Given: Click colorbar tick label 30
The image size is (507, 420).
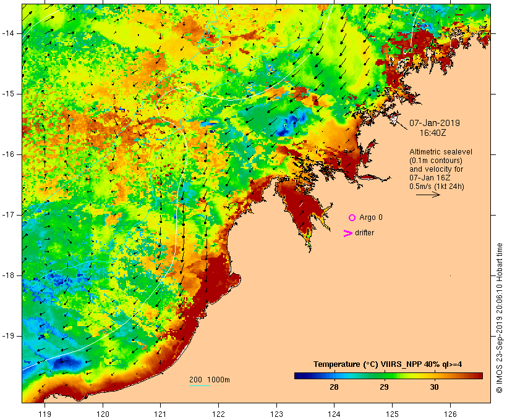Looking at the screenshot, I should coord(434,387).
